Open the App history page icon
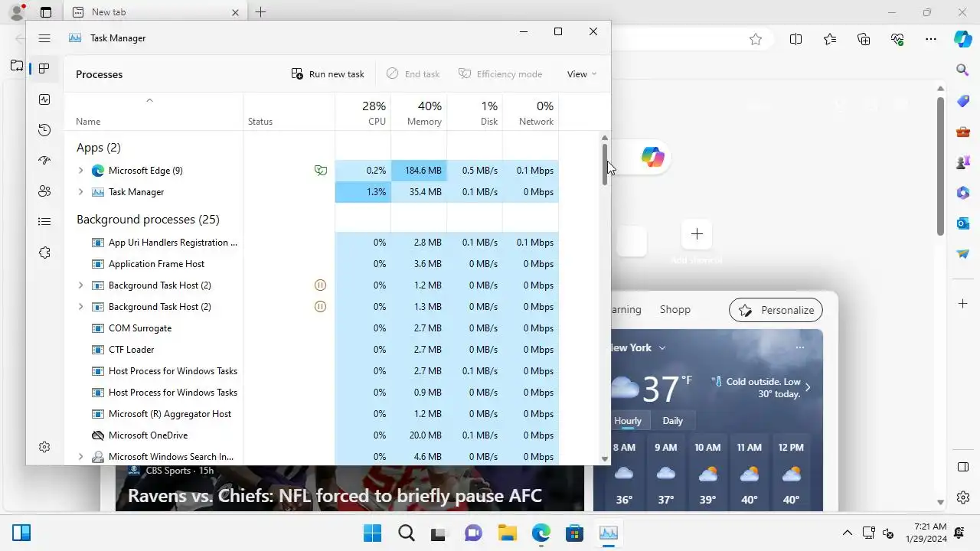The width and height of the screenshot is (980, 551). [x=44, y=130]
